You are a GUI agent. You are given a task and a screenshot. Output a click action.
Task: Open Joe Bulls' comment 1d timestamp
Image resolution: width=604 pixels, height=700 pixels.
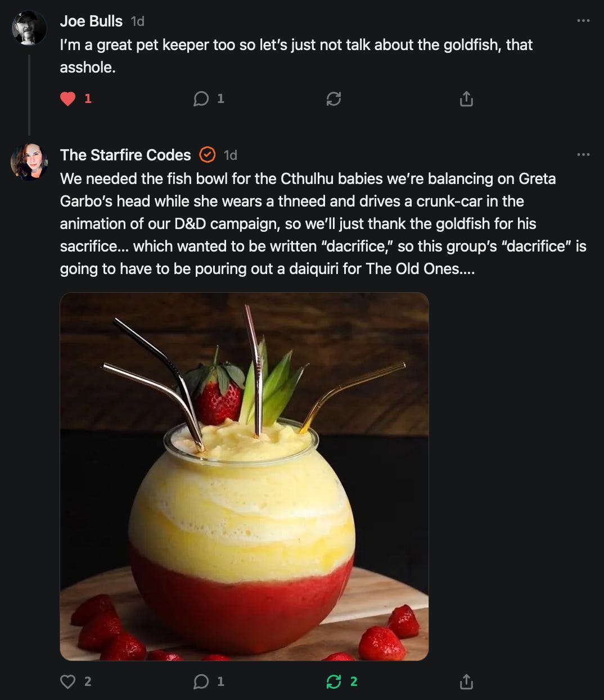click(x=138, y=21)
